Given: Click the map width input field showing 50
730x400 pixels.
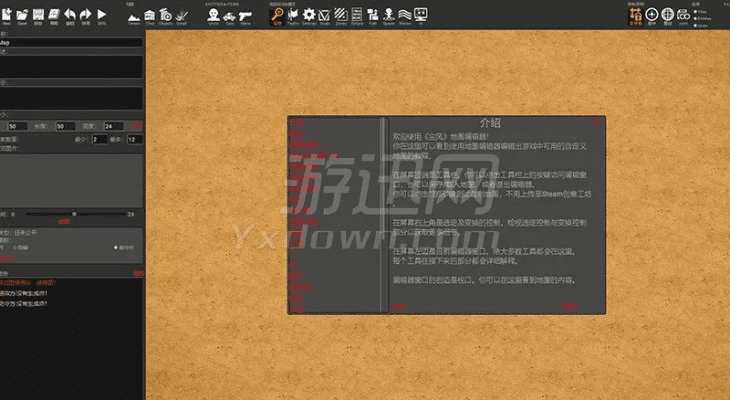Looking at the screenshot, I should point(19,126).
